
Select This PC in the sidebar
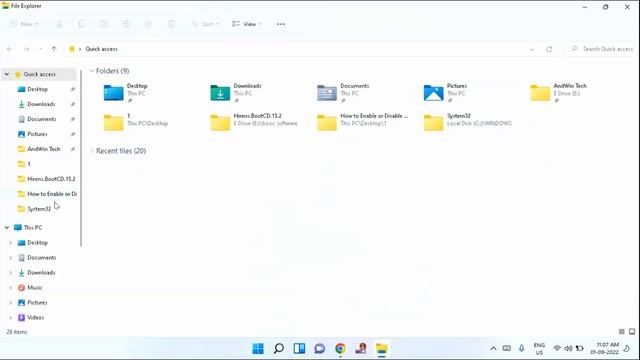click(x=33, y=227)
